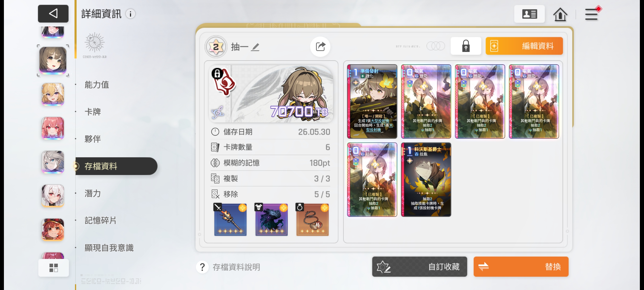Image resolution: width=644 pixels, height=290 pixels.
Task: Open the 卡牌 menu section
Action: click(93, 112)
